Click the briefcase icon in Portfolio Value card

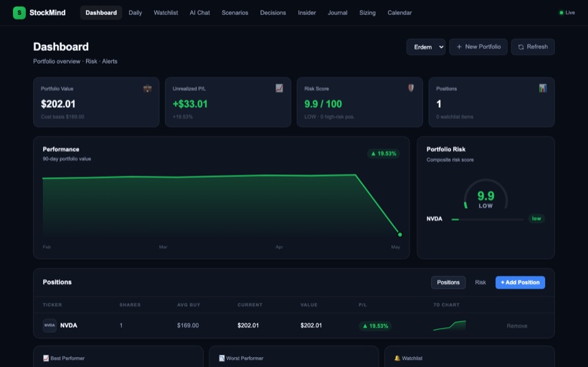coord(148,88)
